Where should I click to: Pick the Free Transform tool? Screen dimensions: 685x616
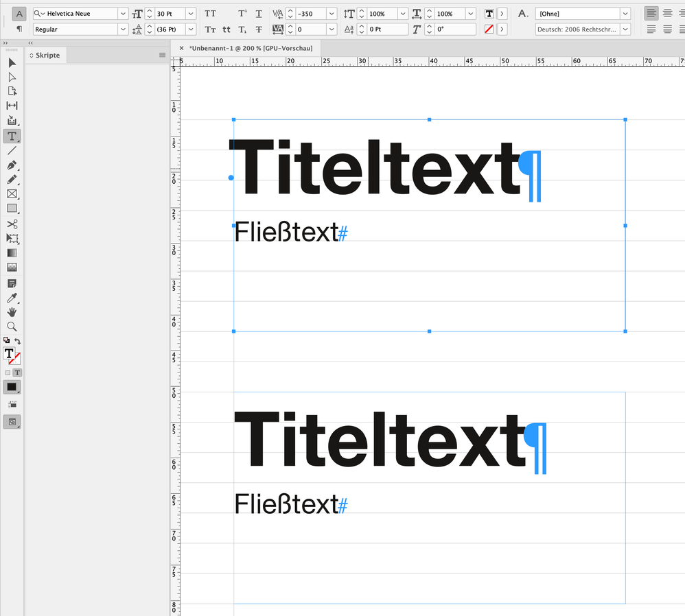point(12,238)
